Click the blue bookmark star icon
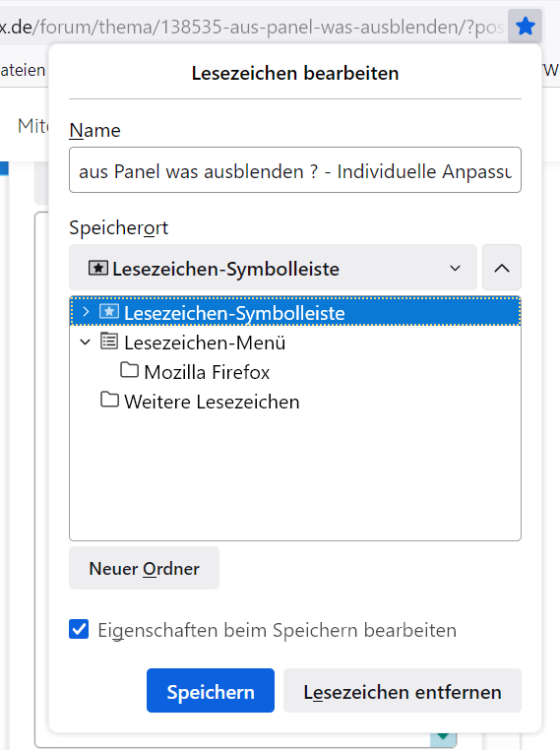The image size is (560, 750). (526, 27)
